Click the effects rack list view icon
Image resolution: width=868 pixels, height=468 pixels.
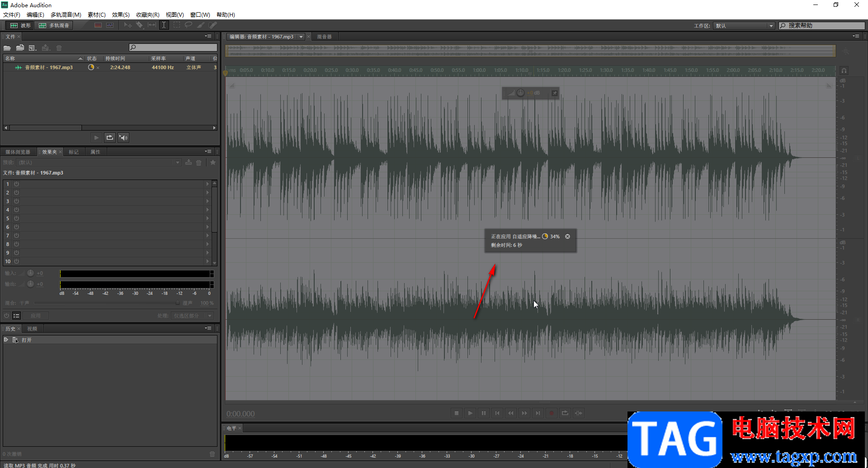pyautogui.click(x=16, y=316)
